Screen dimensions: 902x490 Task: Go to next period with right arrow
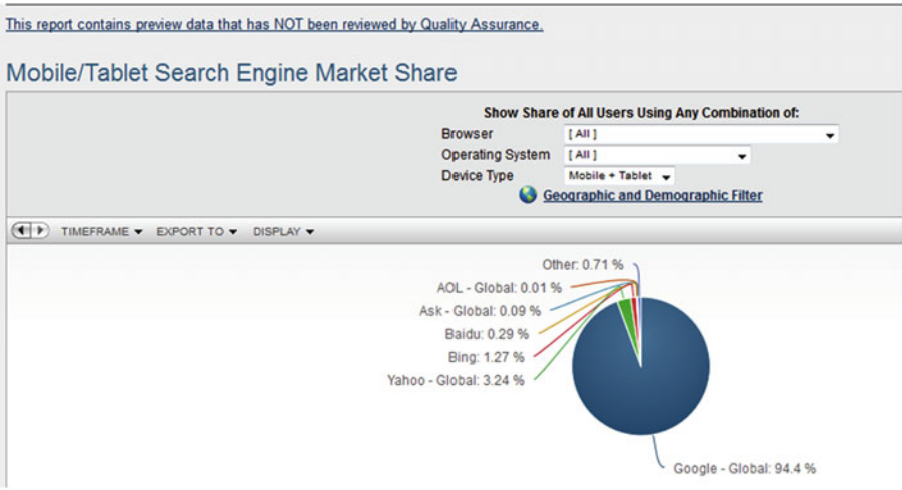40,231
